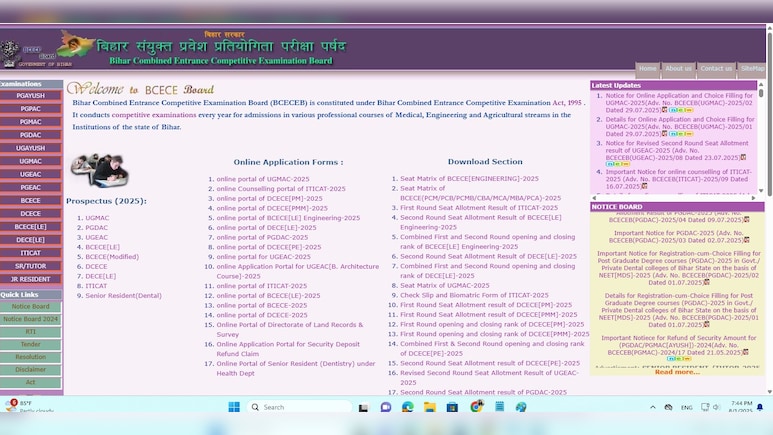
Task: Open online Counselling portal of ITICAT-2025
Action: coord(281,189)
